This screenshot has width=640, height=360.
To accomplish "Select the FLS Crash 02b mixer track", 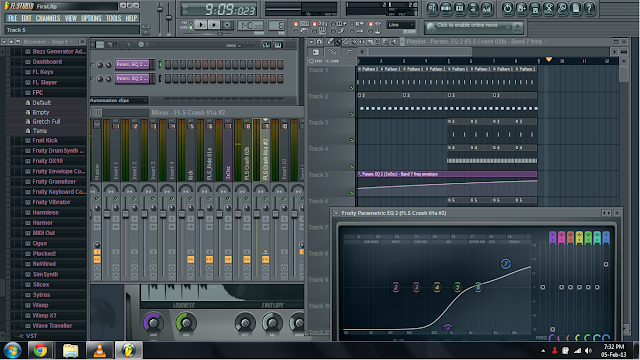I will click(x=247, y=150).
